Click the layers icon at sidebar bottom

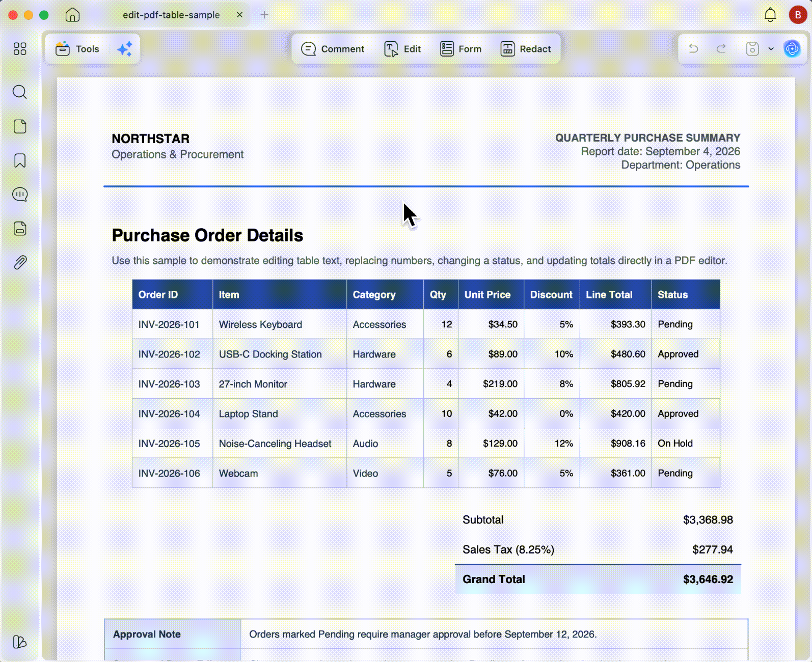(19, 642)
